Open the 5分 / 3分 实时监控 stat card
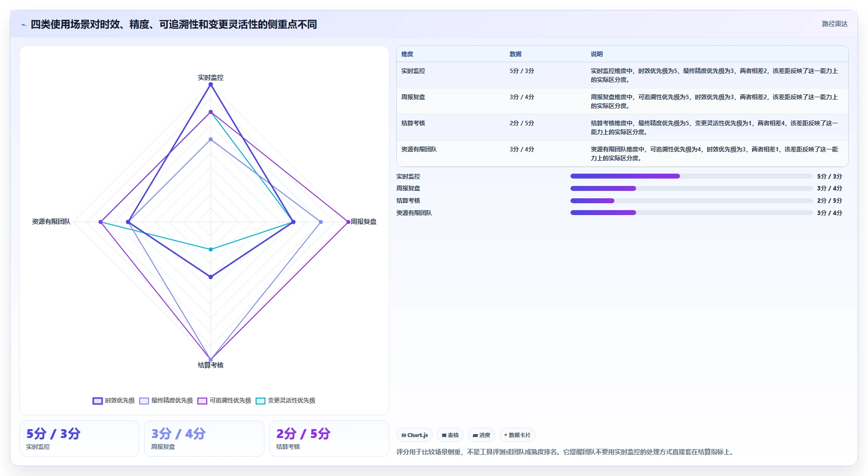The width and height of the screenshot is (868, 476). pyautogui.click(x=79, y=439)
